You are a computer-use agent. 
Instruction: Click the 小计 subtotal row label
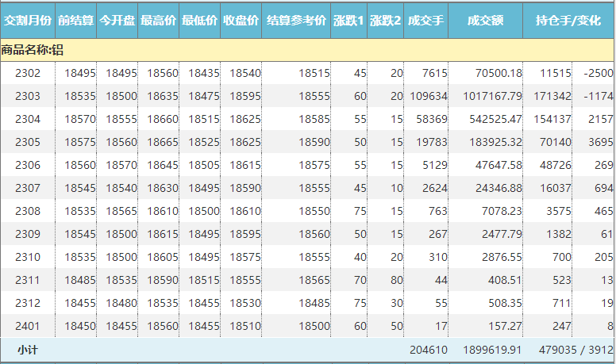coord(28,349)
